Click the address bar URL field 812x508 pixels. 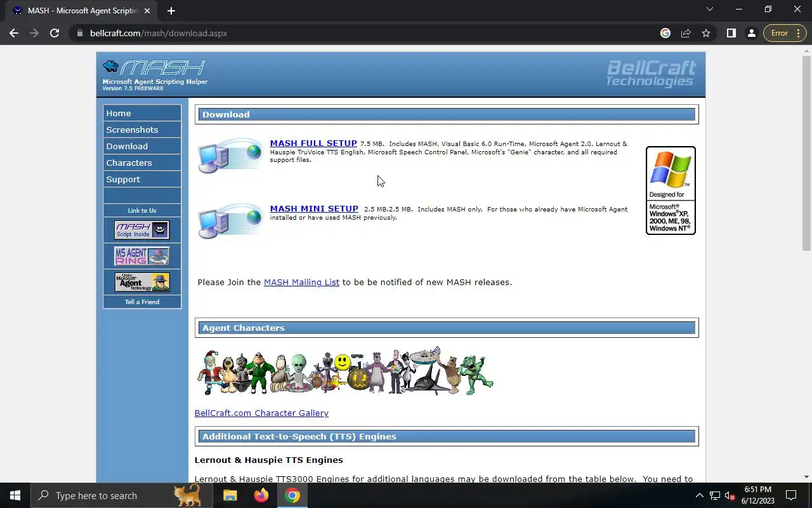coord(368,33)
